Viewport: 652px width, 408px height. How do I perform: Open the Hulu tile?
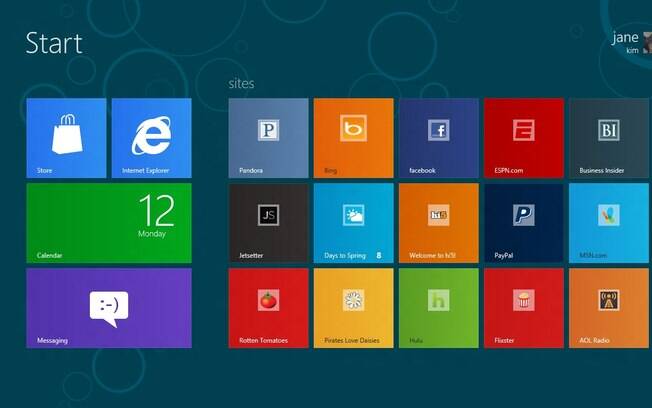click(439, 308)
